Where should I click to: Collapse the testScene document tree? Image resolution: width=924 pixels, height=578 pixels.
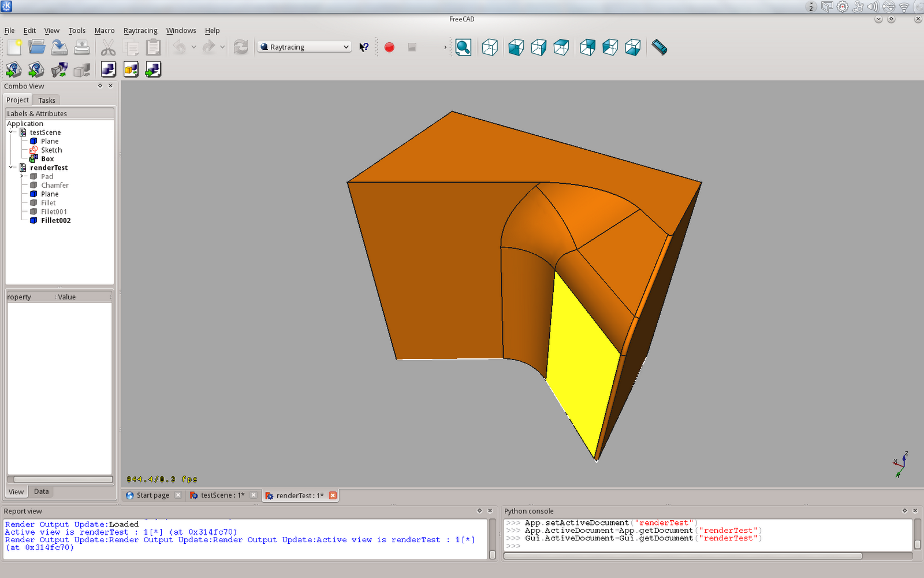[11, 132]
